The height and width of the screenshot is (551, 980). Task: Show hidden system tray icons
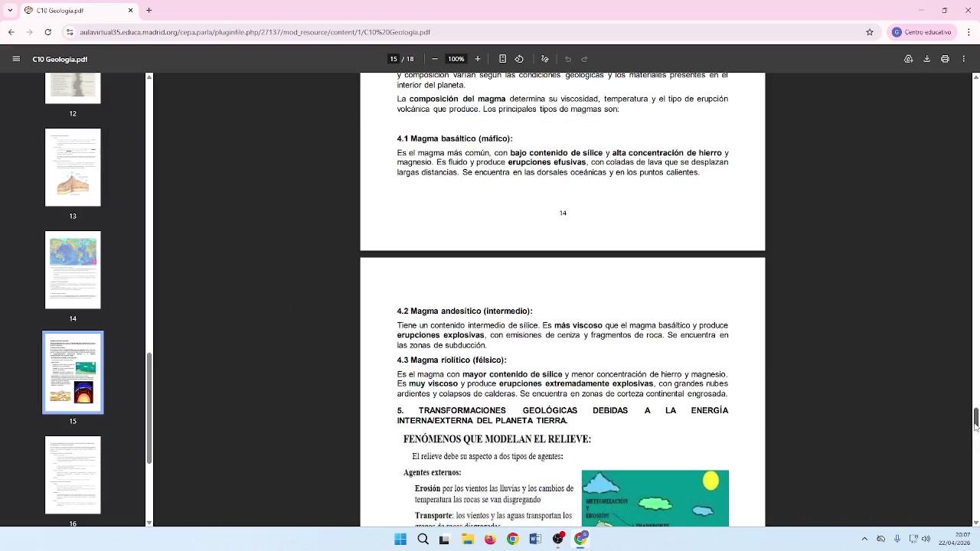pyautogui.click(x=865, y=539)
